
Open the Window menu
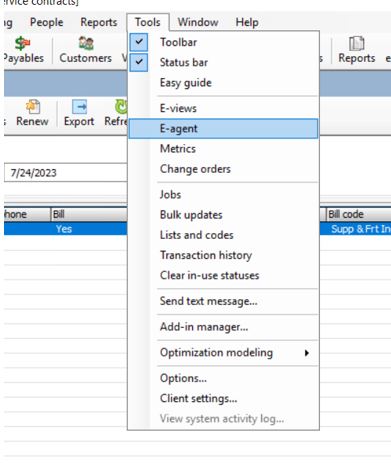pyautogui.click(x=198, y=22)
